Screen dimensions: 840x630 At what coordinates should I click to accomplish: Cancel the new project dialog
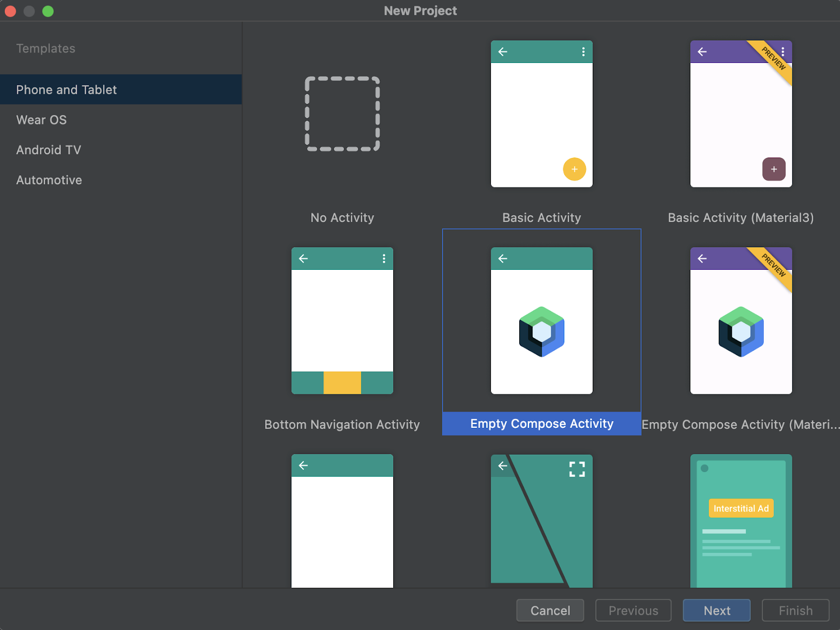click(550, 610)
